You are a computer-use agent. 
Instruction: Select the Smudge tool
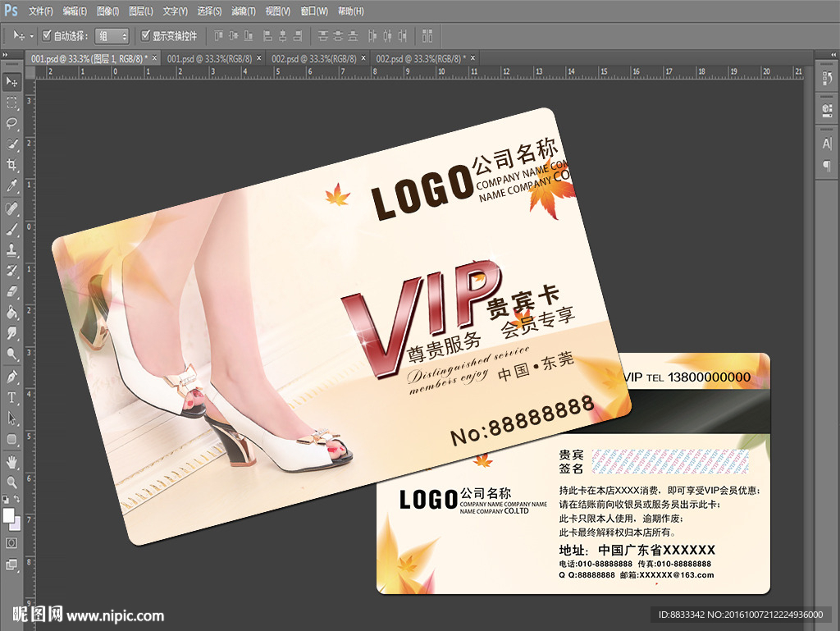click(x=11, y=333)
